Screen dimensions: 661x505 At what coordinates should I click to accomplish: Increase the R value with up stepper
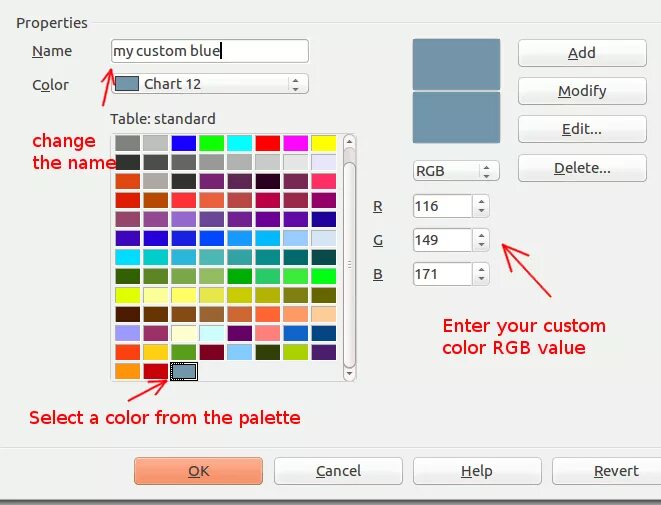pos(481,201)
